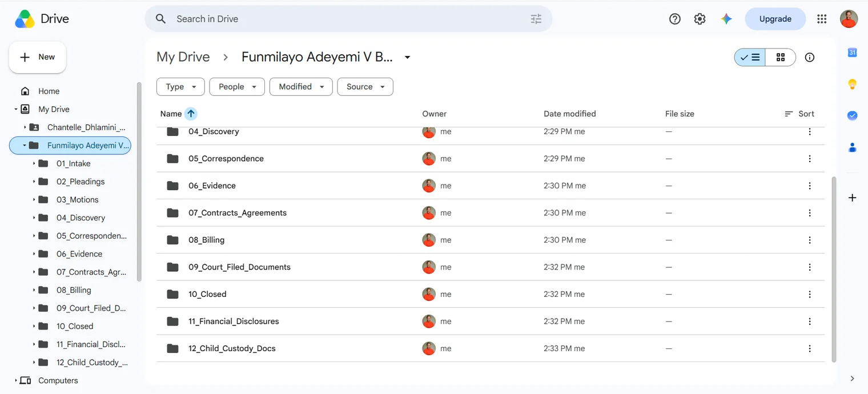Open more actions for 04_Discovery row
Screen dimensions: 868x394
click(x=809, y=132)
